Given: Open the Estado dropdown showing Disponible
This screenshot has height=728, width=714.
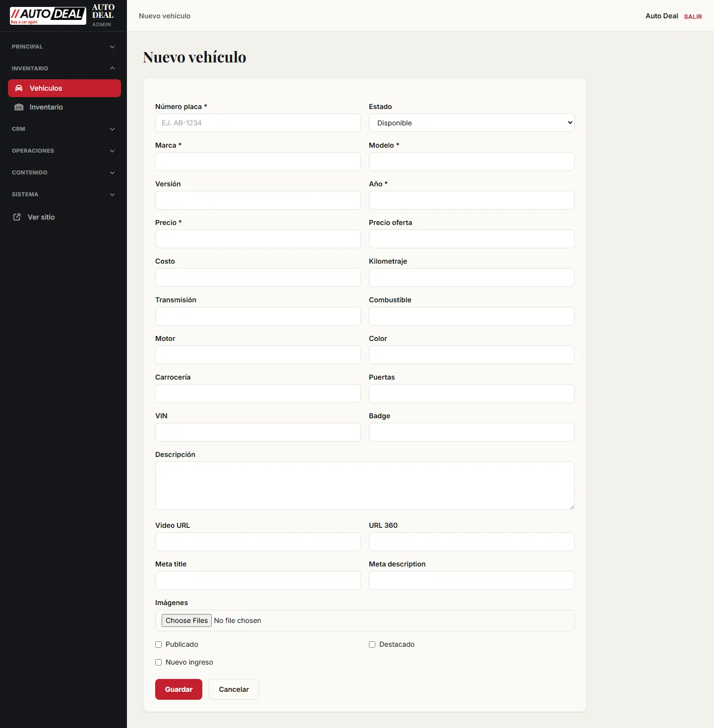Looking at the screenshot, I should pos(472,123).
